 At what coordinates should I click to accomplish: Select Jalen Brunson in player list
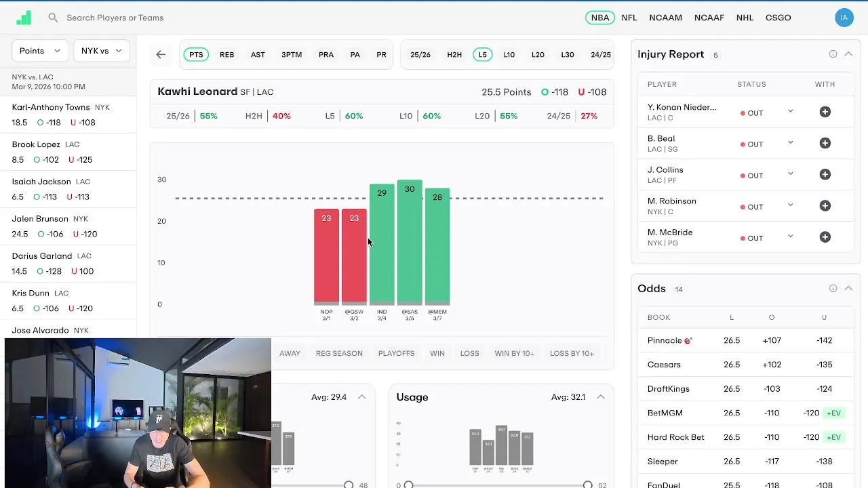[68, 226]
